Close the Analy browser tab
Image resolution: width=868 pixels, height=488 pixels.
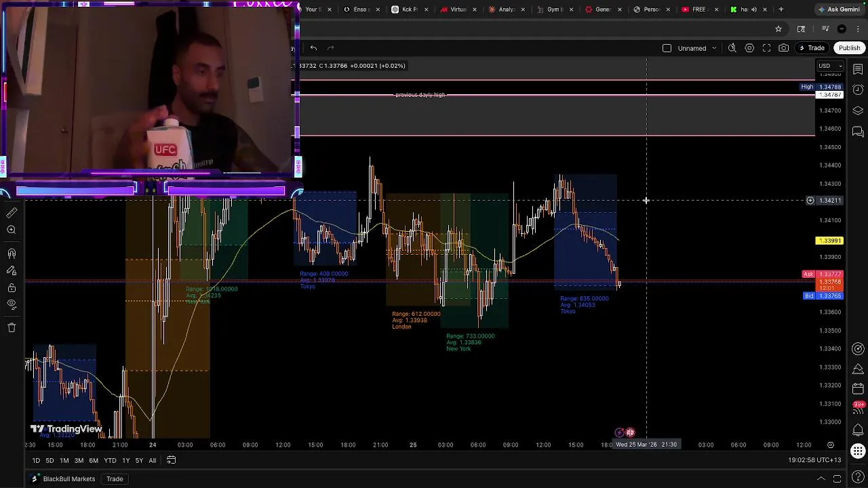[523, 9]
